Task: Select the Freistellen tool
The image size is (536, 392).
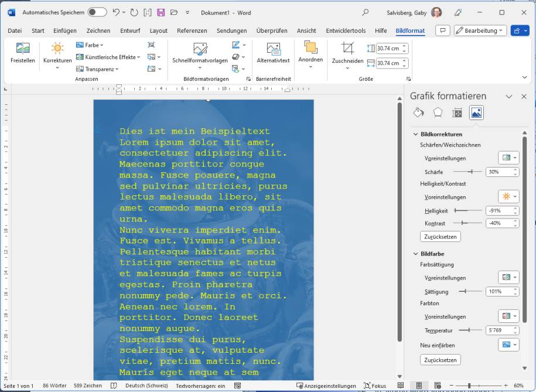Action: coord(22,53)
